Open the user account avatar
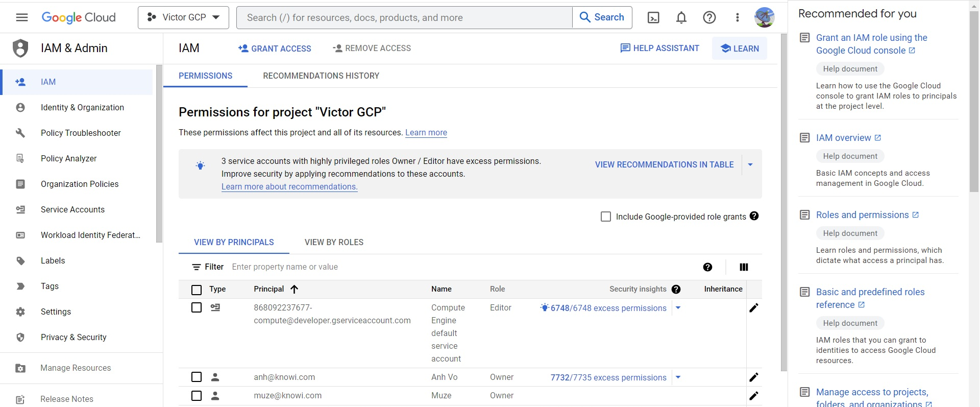This screenshot has height=407, width=980. (765, 17)
